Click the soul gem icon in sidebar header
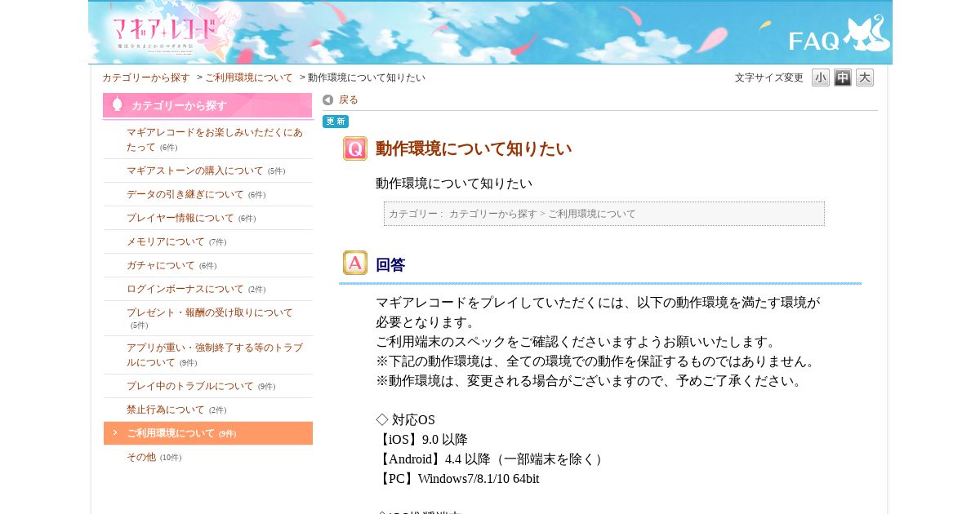Image resolution: width=980 pixels, height=514 pixels. (117, 104)
